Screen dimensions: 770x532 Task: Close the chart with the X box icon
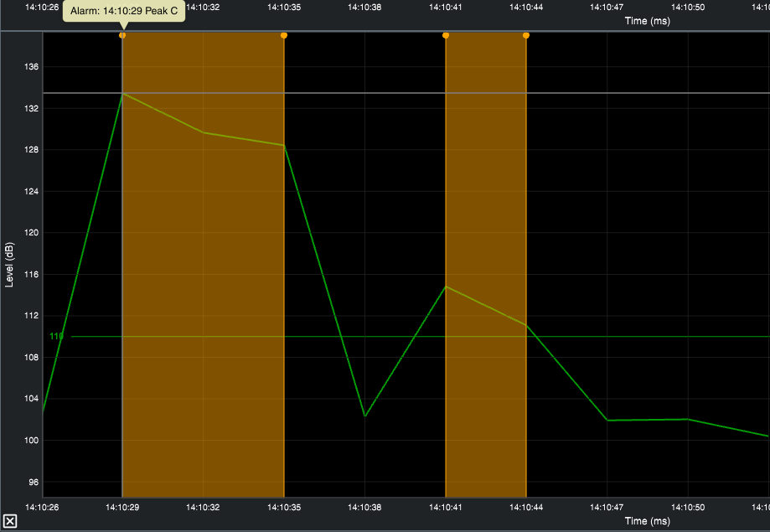point(10,521)
